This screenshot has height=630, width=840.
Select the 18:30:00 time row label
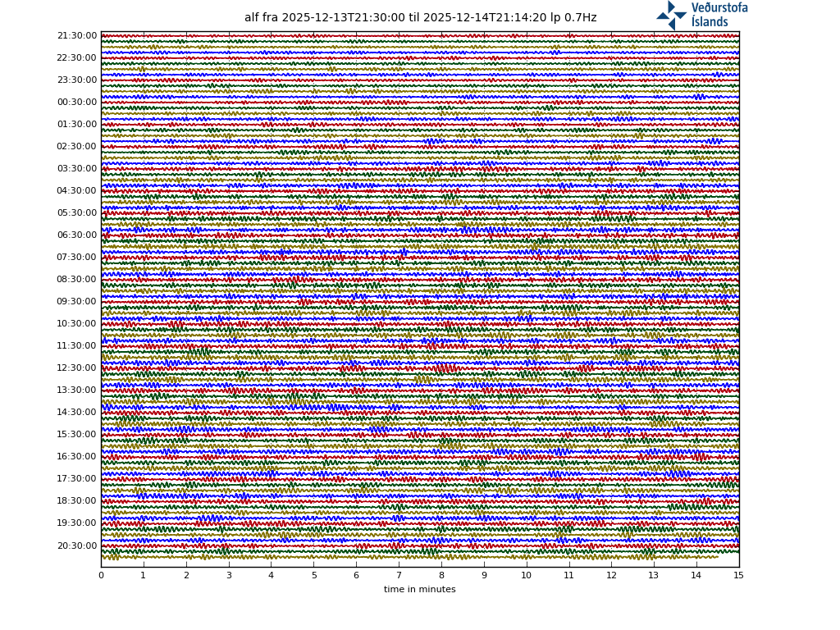(76, 501)
